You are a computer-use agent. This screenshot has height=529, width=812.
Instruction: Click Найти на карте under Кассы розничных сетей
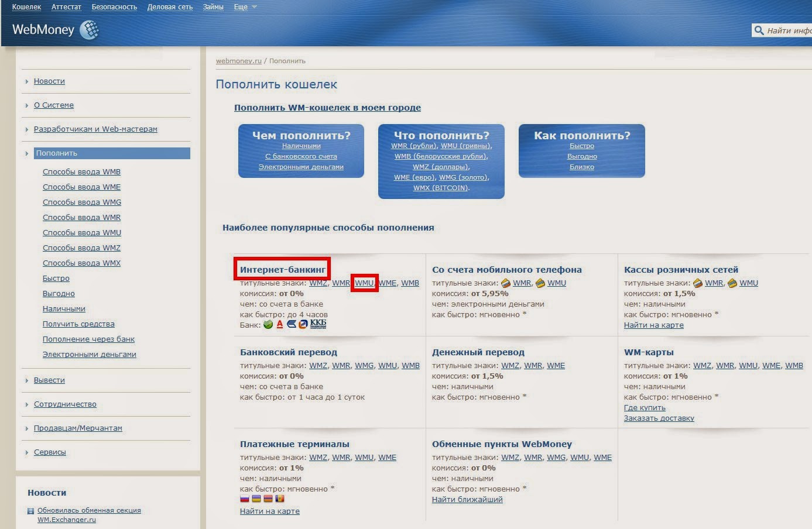point(654,325)
